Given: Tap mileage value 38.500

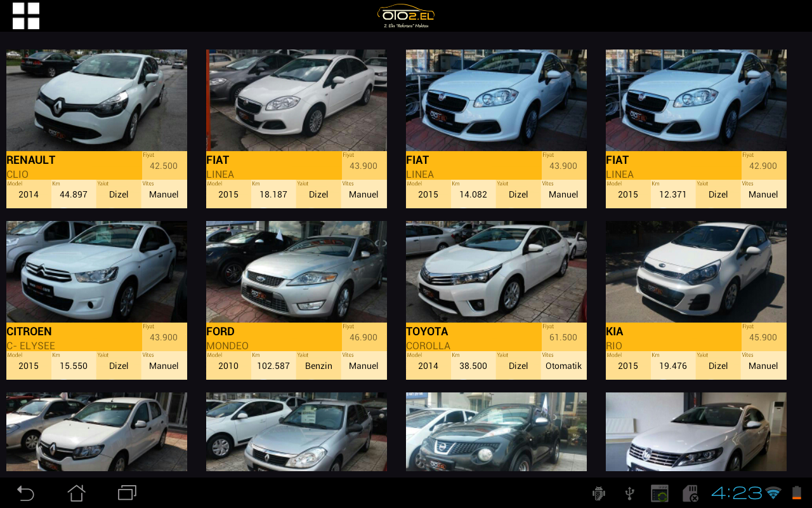Looking at the screenshot, I should coord(473,366).
